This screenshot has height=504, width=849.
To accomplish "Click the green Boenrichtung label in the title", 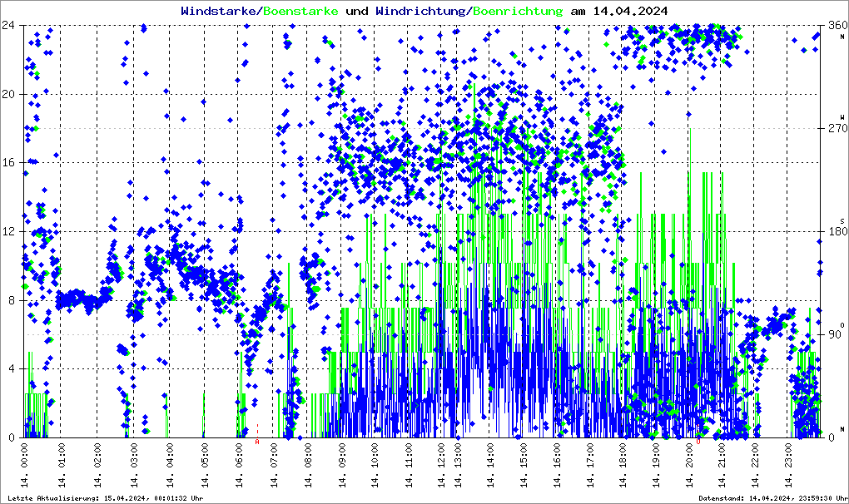I will point(518,11).
